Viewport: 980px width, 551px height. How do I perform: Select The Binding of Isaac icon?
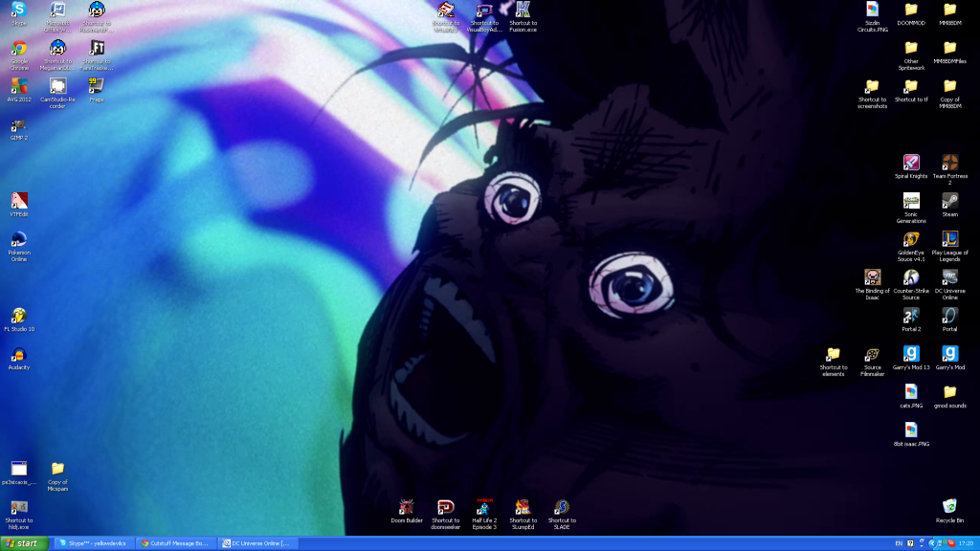872,277
